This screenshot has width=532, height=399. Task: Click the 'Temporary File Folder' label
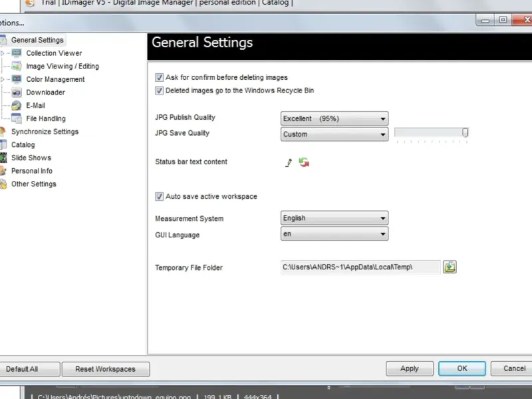tap(189, 268)
